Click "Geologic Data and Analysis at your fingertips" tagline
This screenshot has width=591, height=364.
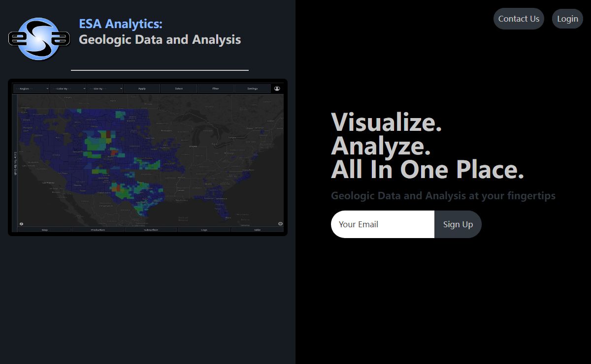tap(443, 196)
